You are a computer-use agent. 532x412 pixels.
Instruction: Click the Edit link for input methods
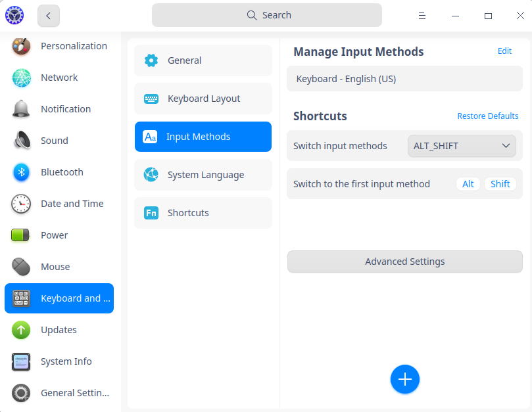(504, 51)
